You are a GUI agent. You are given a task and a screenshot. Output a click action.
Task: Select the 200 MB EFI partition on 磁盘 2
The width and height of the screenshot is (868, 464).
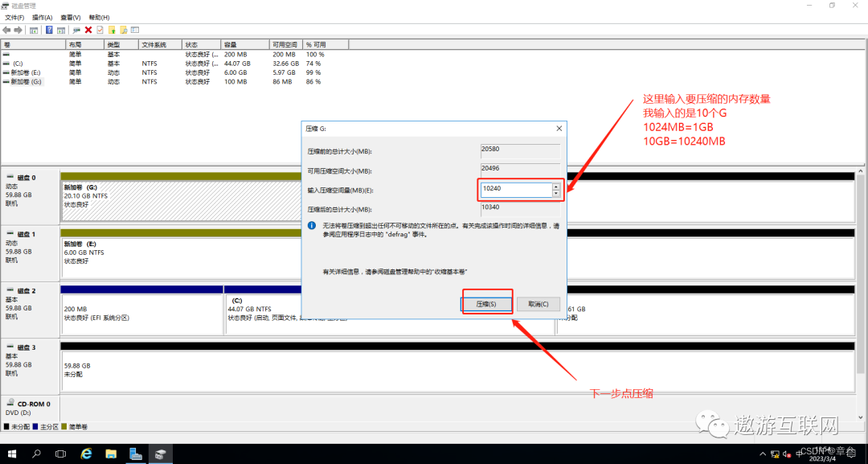(141, 314)
